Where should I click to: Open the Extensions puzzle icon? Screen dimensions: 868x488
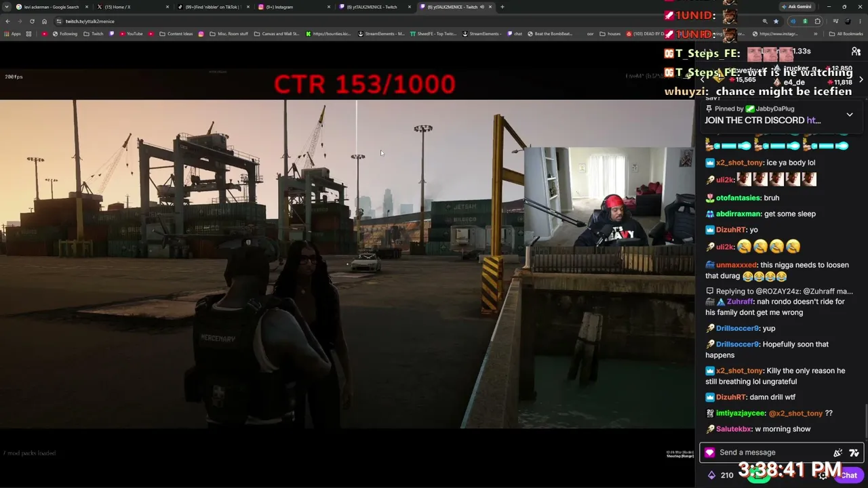817,21
